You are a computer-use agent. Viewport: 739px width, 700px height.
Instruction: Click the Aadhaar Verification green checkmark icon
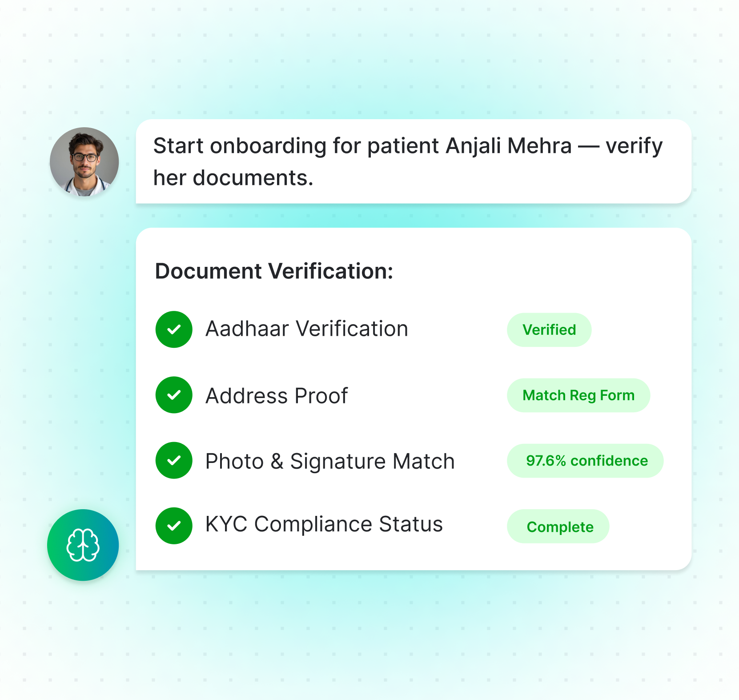[x=174, y=329]
